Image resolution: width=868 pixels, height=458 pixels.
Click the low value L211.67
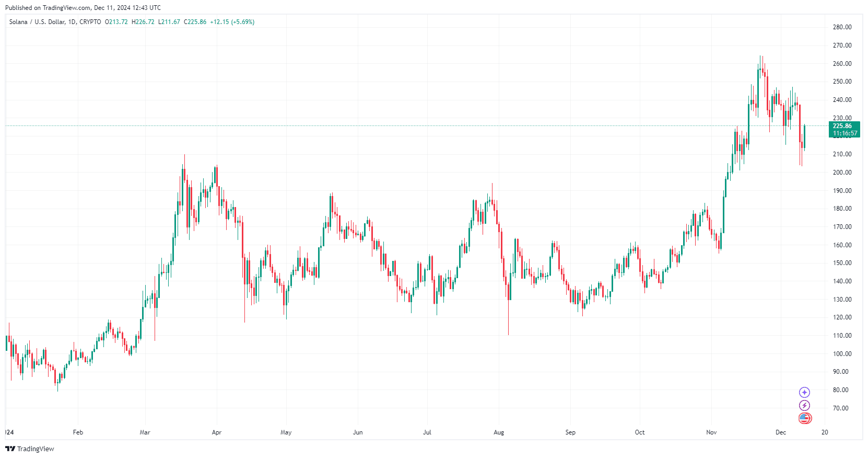[x=169, y=22]
